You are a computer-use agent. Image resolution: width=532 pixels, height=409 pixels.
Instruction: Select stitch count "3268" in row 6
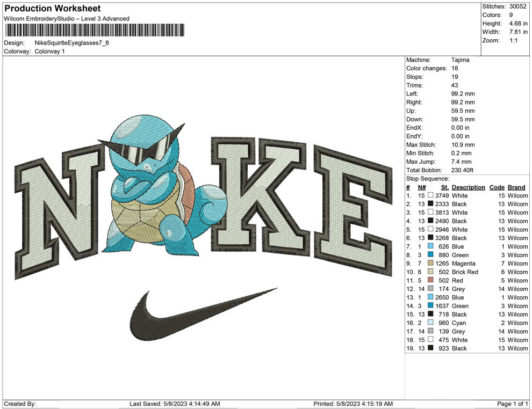[442, 238]
